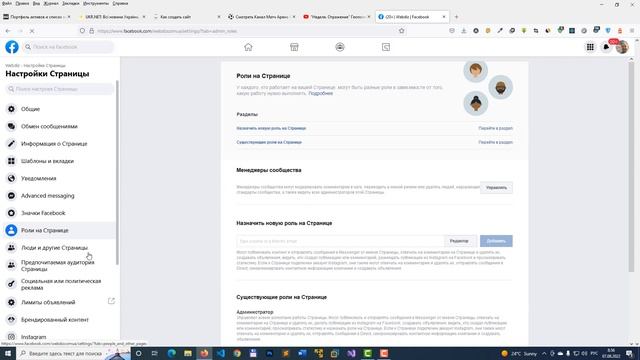Click the Instagram icon in sidebar
Screen dimensions: 640x360
tap(11, 337)
